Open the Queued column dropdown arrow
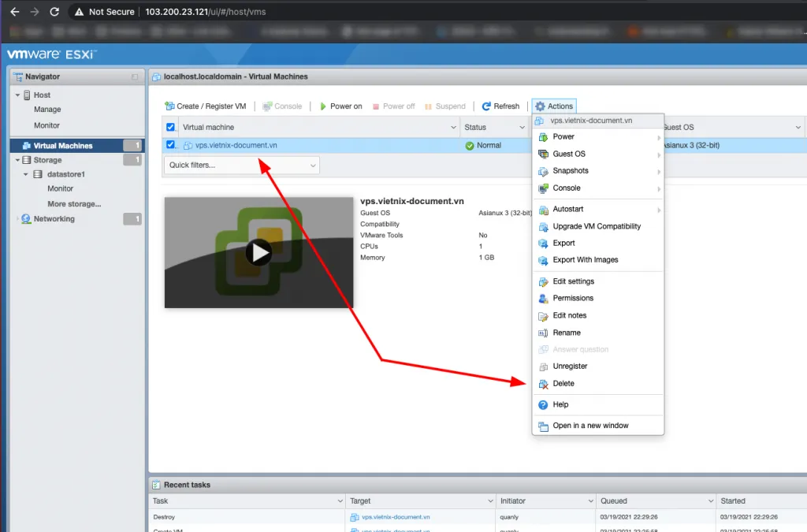Viewport: 807px width, 532px height. pyautogui.click(x=711, y=500)
